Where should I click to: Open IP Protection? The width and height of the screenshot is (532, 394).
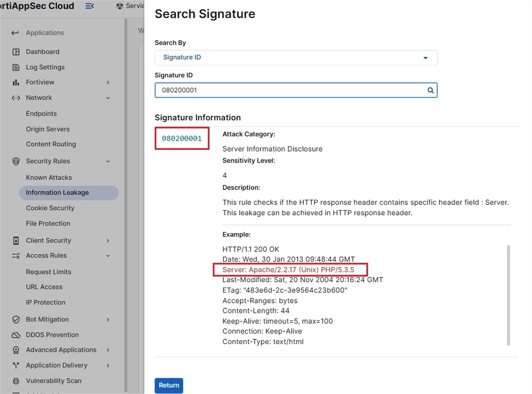pyautogui.click(x=46, y=302)
